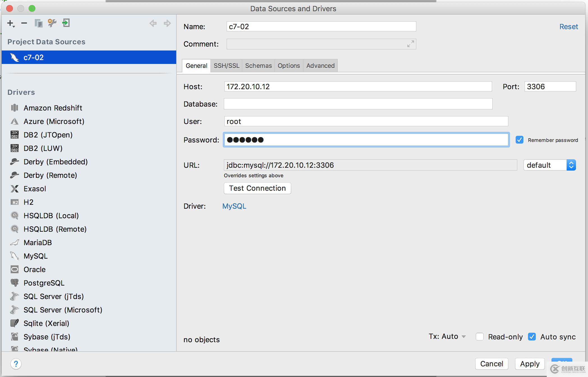The image size is (588, 377).
Task: Switch to General tab
Action: click(x=196, y=66)
